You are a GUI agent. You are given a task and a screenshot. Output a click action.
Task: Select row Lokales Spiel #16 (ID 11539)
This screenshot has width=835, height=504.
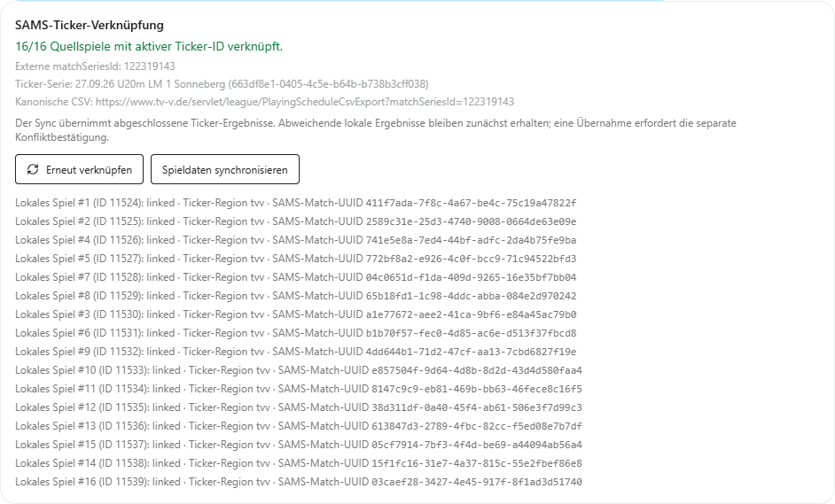pyautogui.click(x=298, y=482)
